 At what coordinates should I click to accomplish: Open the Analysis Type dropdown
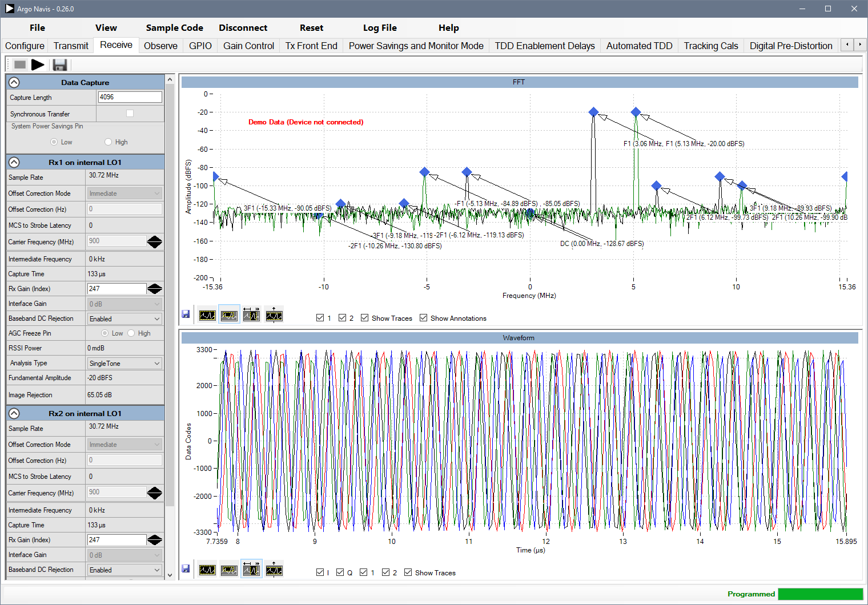point(124,364)
